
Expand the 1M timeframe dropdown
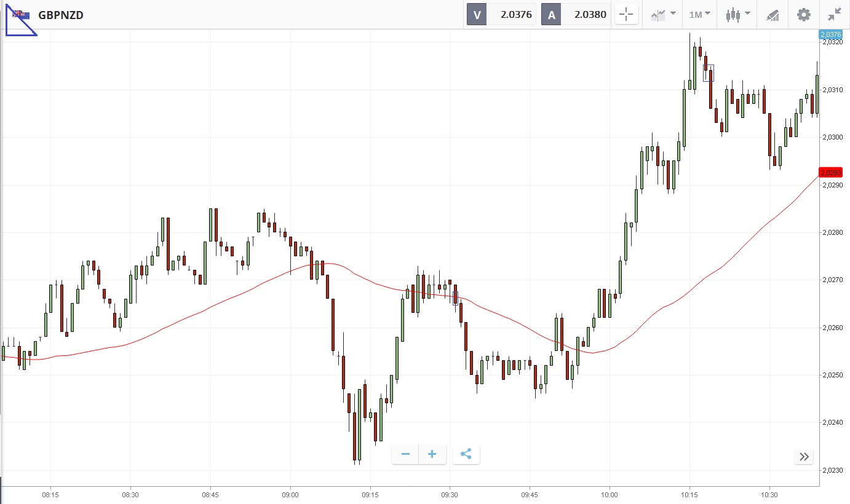pos(699,15)
